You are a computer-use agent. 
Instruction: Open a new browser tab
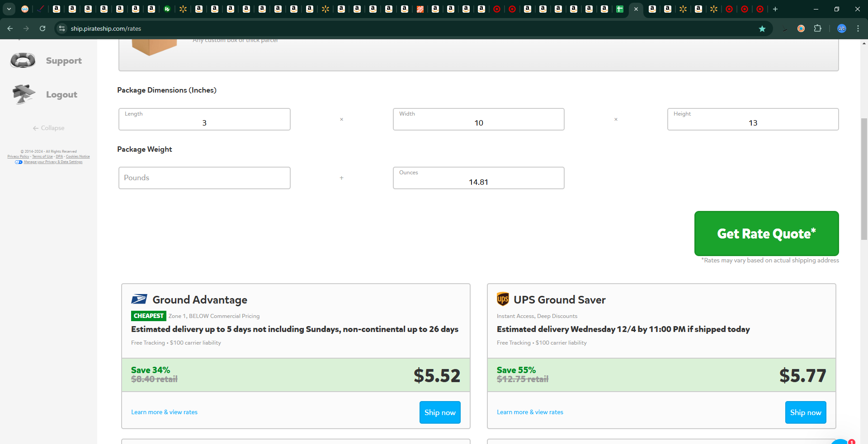775,9
